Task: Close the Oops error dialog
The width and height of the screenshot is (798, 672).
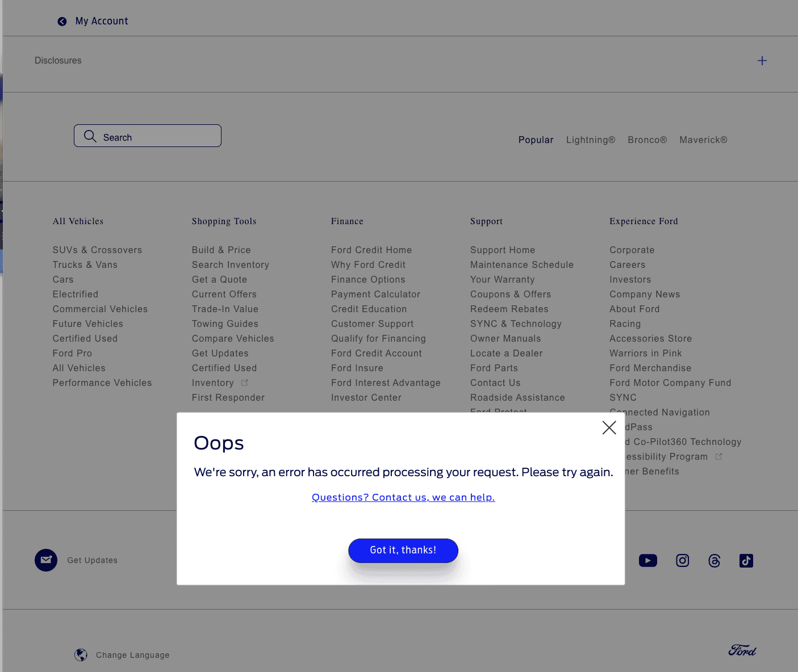Action: point(609,428)
